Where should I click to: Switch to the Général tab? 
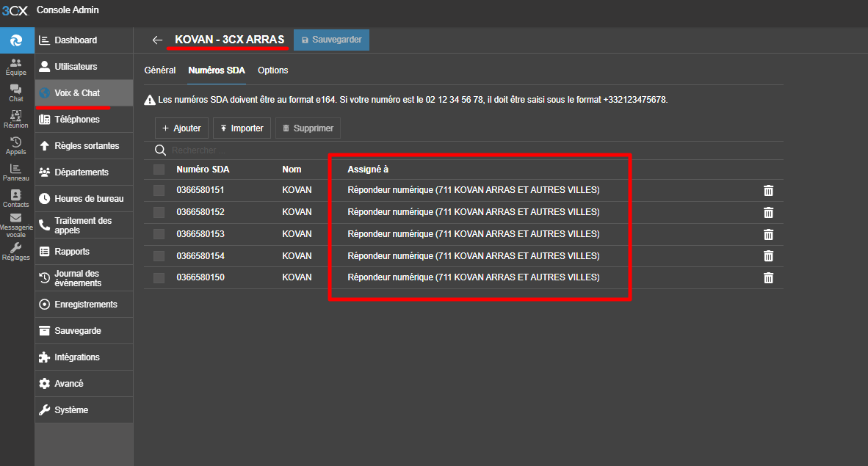click(x=160, y=70)
